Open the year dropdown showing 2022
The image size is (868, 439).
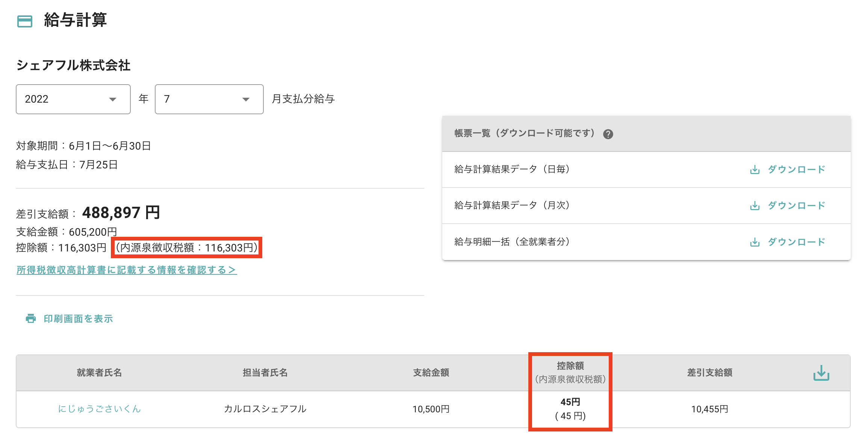(x=73, y=99)
